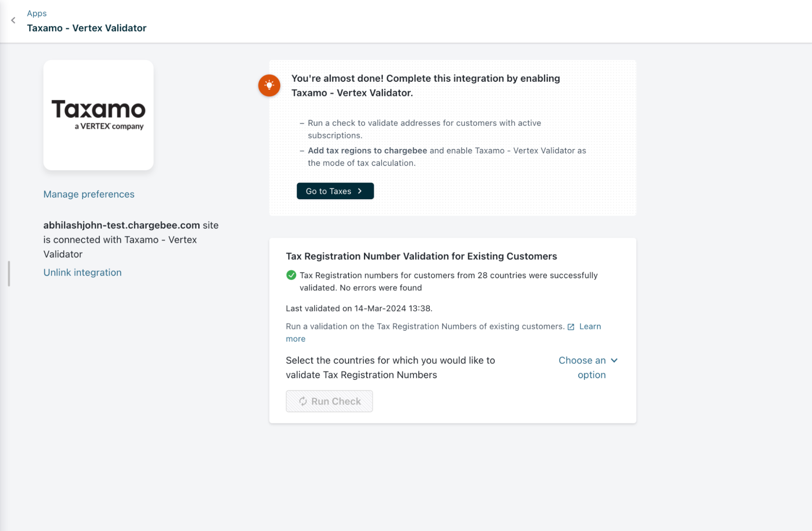This screenshot has width=812, height=531.
Task: Click the collapsed sidebar handle on left edge
Action: [x=9, y=273]
